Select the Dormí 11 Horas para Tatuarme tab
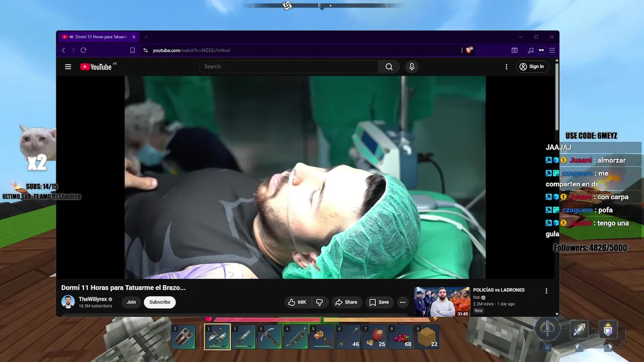 (x=99, y=37)
